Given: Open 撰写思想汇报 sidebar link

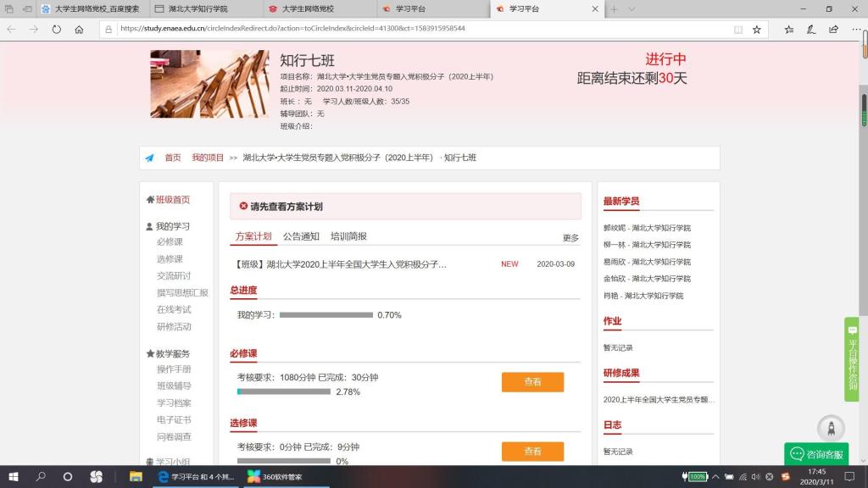Looking at the screenshot, I should (x=182, y=292).
